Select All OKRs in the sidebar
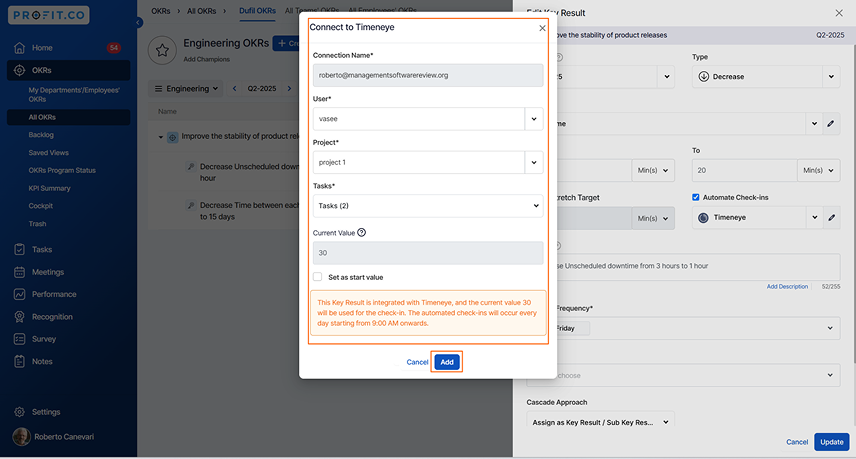The image size is (856, 459). pyautogui.click(x=68, y=117)
